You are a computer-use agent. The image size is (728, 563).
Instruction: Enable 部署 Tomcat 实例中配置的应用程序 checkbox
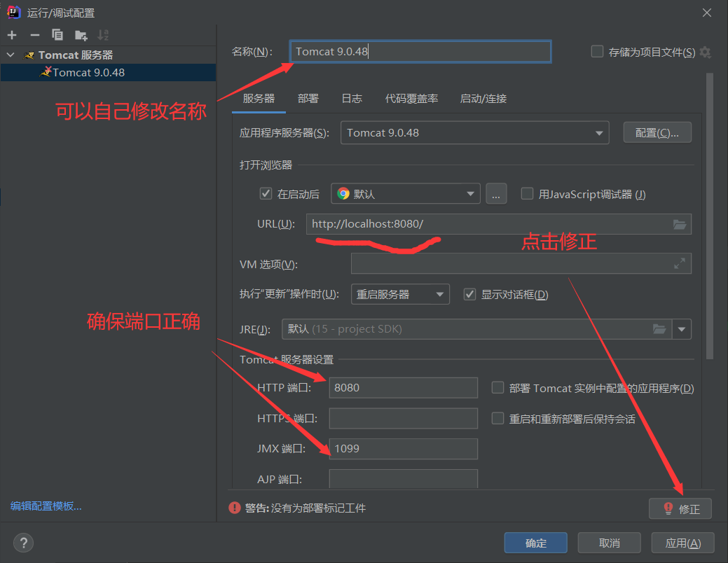coord(497,387)
